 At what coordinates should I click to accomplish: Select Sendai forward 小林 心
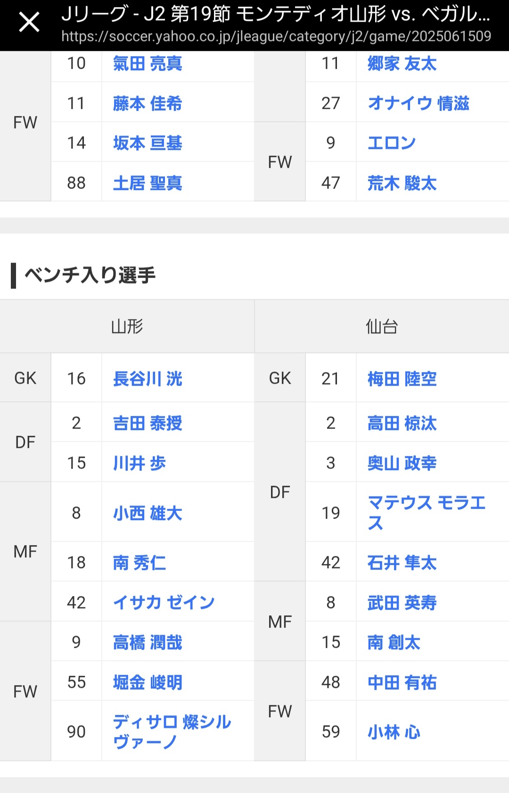(394, 732)
